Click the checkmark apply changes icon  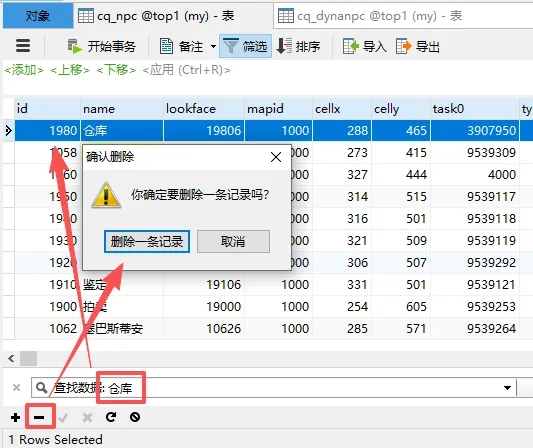(63, 417)
